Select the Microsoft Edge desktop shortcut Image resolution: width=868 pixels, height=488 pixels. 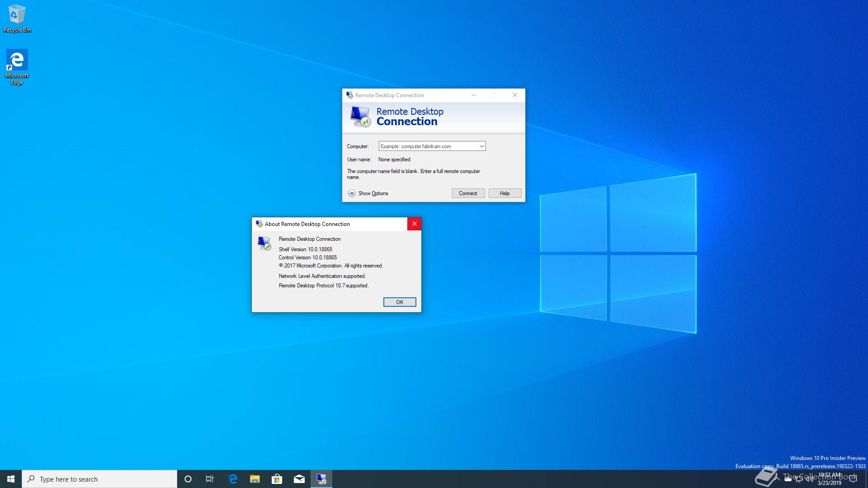point(17,67)
